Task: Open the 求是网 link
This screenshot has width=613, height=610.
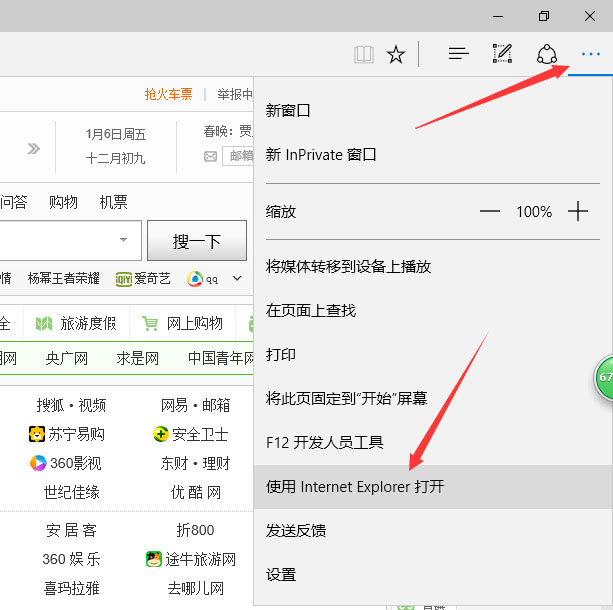Action: click(x=138, y=358)
